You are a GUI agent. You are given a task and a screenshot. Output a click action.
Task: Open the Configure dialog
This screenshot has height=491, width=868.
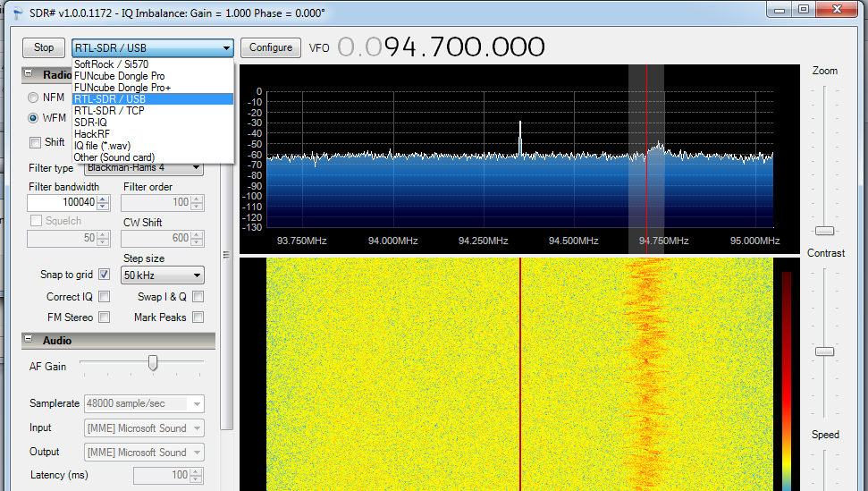click(x=271, y=47)
